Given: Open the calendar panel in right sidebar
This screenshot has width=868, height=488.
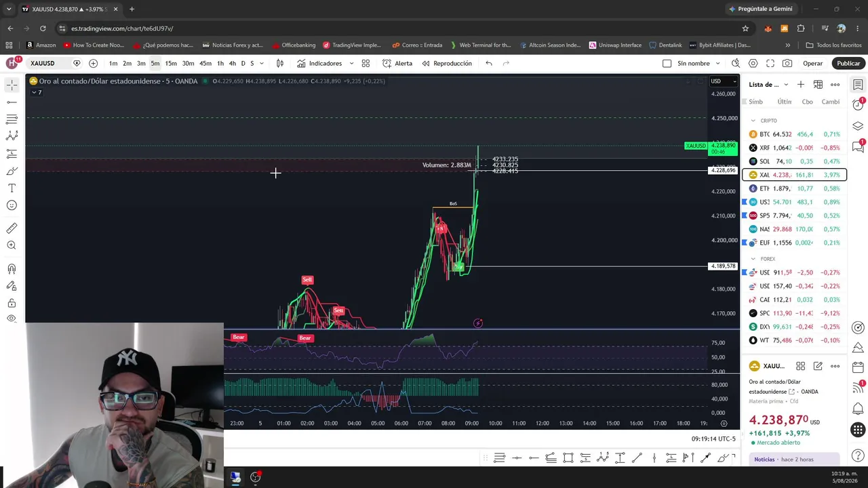Looking at the screenshot, I should [858, 367].
